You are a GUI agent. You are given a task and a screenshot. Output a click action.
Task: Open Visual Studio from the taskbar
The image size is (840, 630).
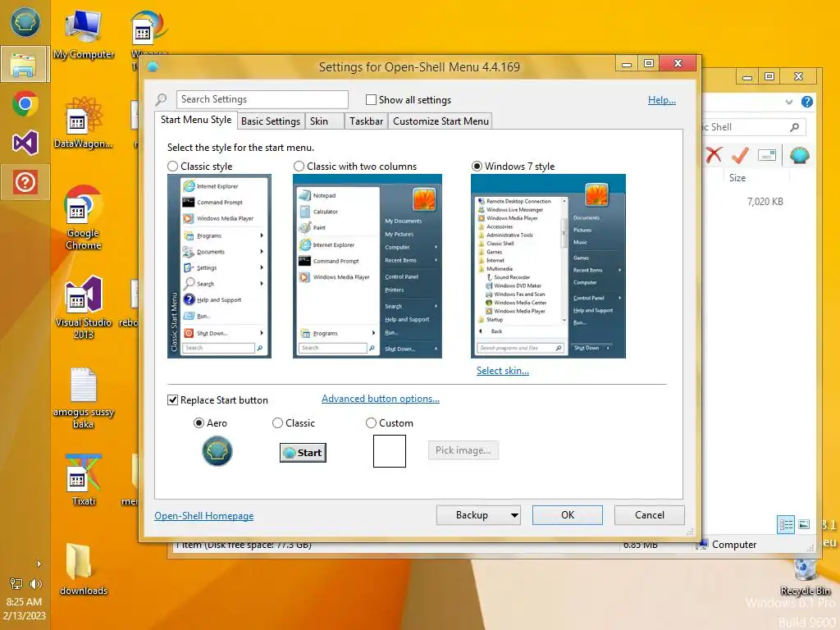pyautogui.click(x=25, y=143)
